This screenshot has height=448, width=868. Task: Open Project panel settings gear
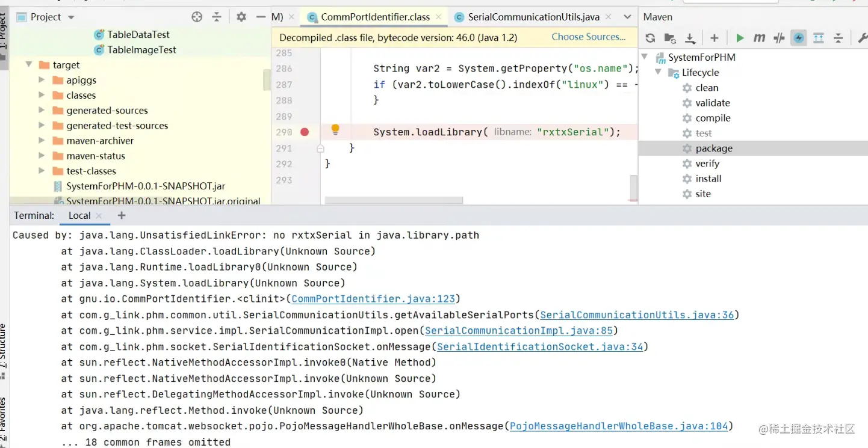241,17
